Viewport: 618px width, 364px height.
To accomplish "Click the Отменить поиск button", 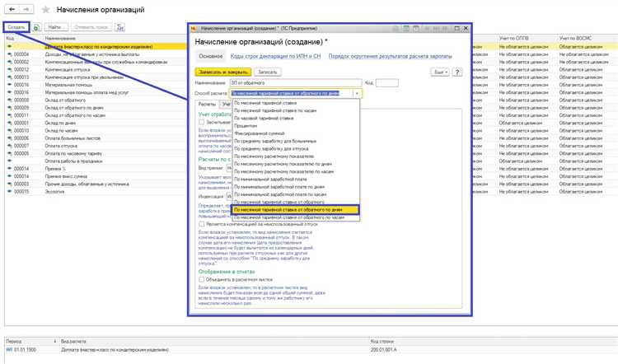I will click(91, 27).
